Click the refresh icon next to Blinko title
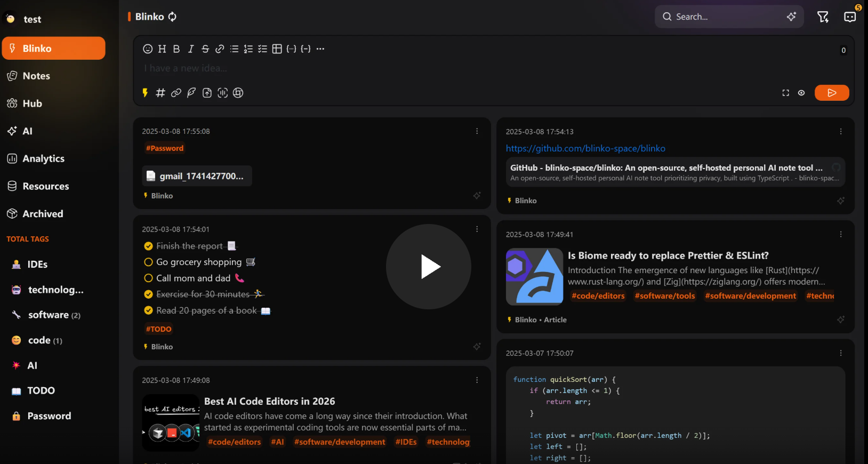This screenshot has width=868, height=464. tap(172, 17)
